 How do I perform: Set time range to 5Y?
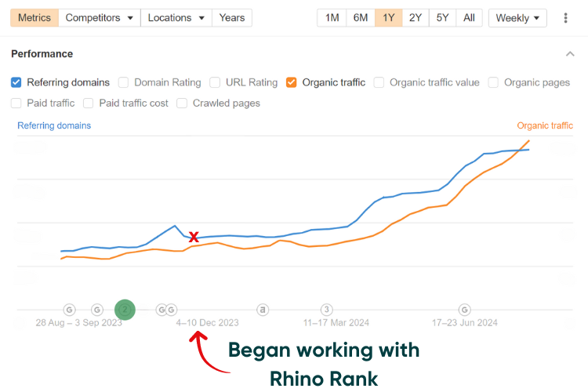tap(442, 18)
